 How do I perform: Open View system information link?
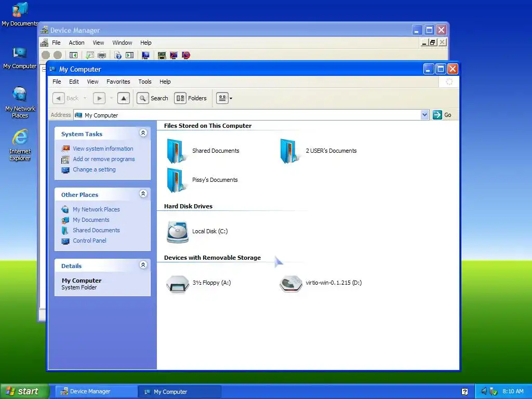pyautogui.click(x=103, y=149)
